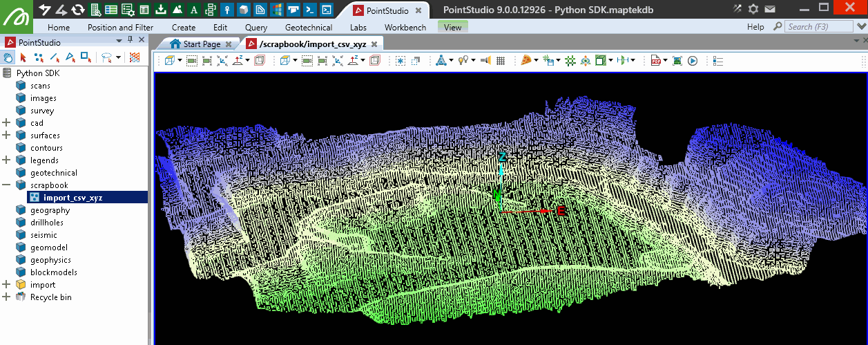This screenshot has height=345, width=868.
Task: Click the grid display icon in view toolbar
Action: click(x=501, y=61)
